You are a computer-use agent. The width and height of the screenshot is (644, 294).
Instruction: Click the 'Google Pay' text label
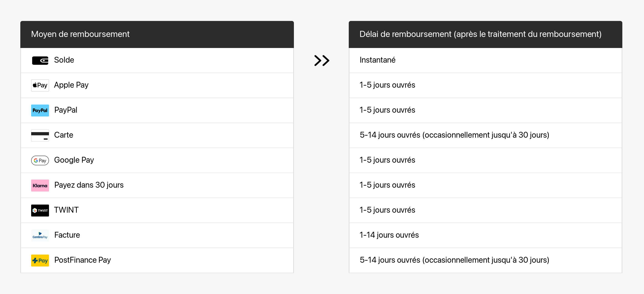(74, 160)
